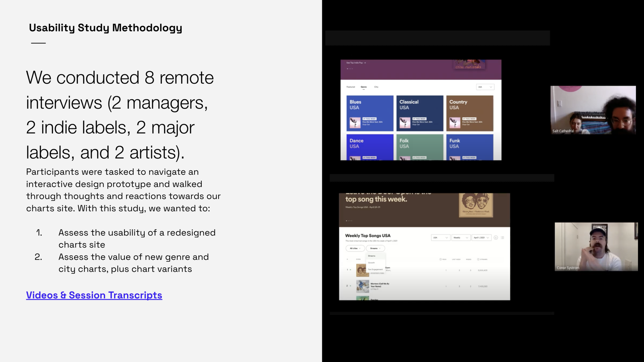Switch to the Featured tab
The height and width of the screenshot is (362, 644).
(351, 87)
